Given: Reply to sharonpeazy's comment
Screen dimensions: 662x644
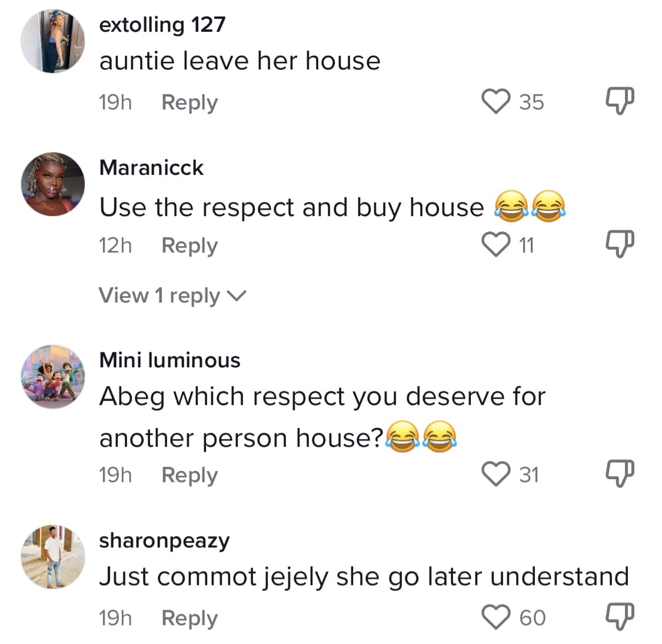Looking at the screenshot, I should (189, 618).
